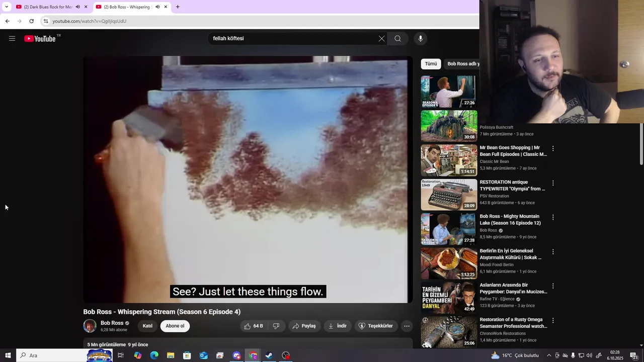
Task: Open options for the Aslanların Arasında video
Action: (x=553, y=286)
